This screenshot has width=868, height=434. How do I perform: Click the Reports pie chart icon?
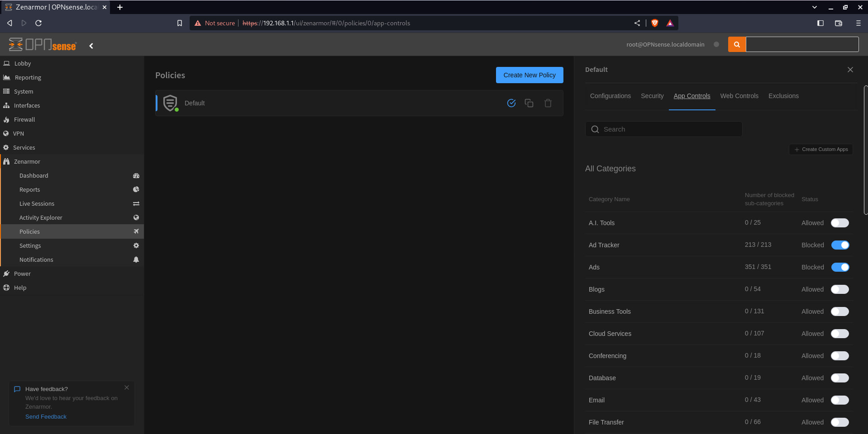[136, 189]
